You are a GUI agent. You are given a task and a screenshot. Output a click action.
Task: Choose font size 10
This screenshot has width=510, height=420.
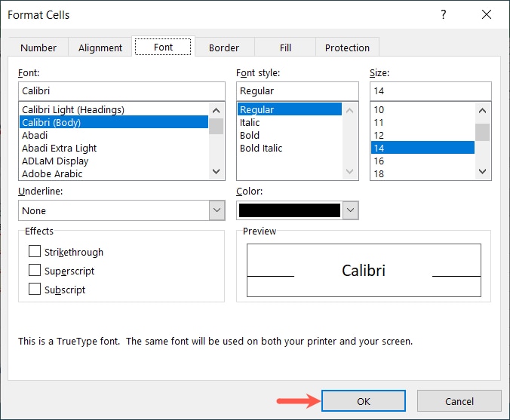[422, 109]
